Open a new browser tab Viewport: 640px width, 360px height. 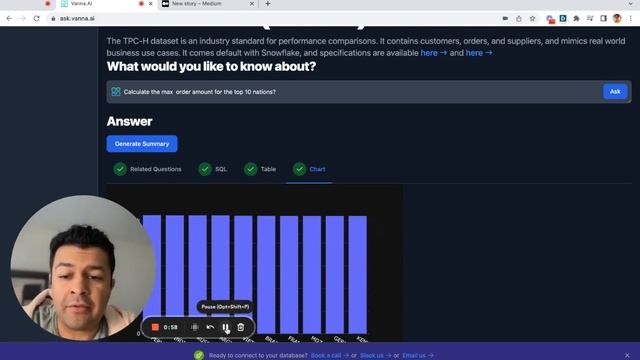pos(268,4)
